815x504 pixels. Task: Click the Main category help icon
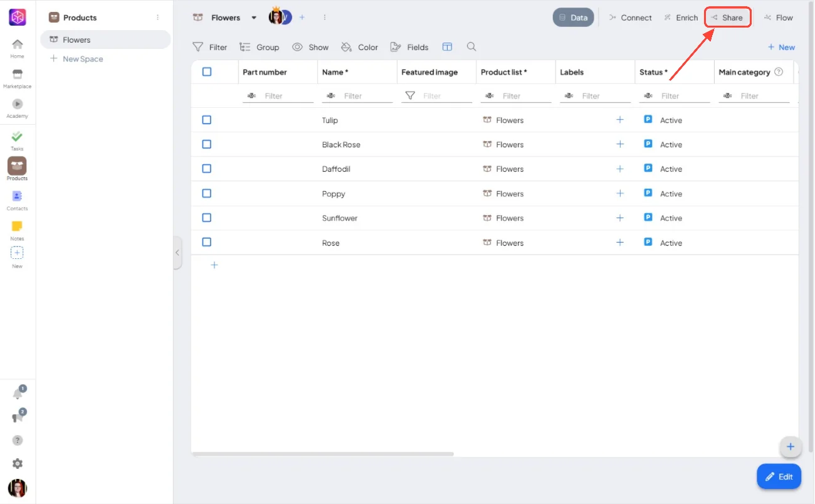pos(779,72)
